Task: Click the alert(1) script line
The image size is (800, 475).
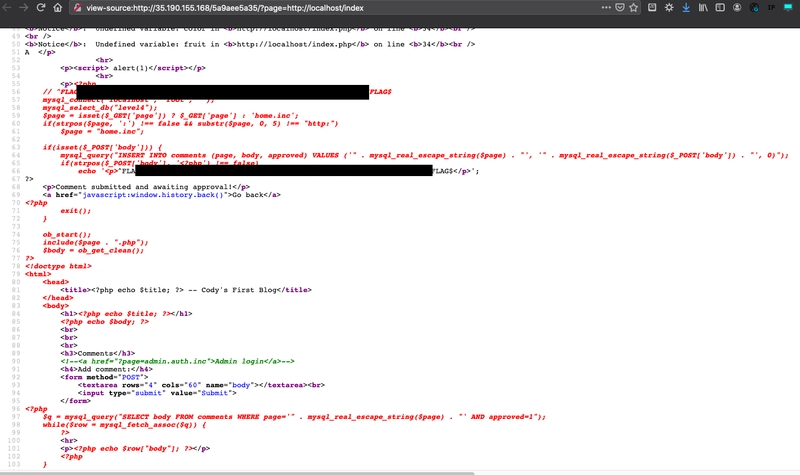Action: point(133,68)
